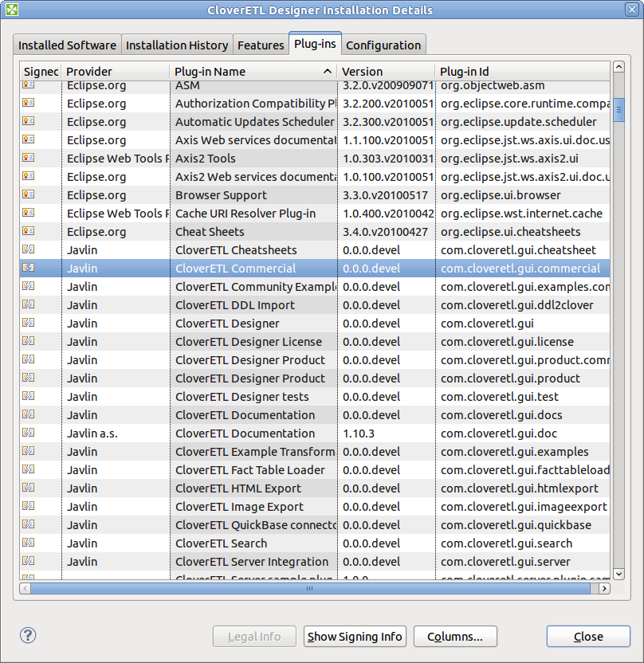Click unsigned icon for CloverETL Server Integration row

pos(29,561)
